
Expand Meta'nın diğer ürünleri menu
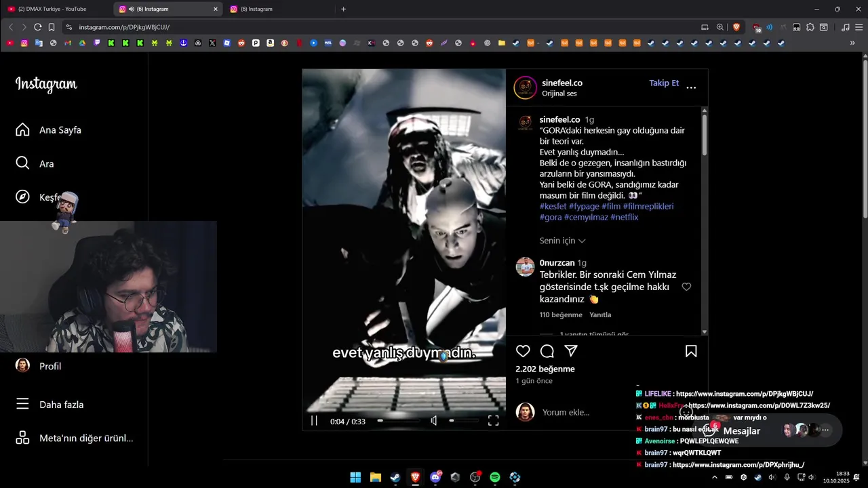pos(75,438)
